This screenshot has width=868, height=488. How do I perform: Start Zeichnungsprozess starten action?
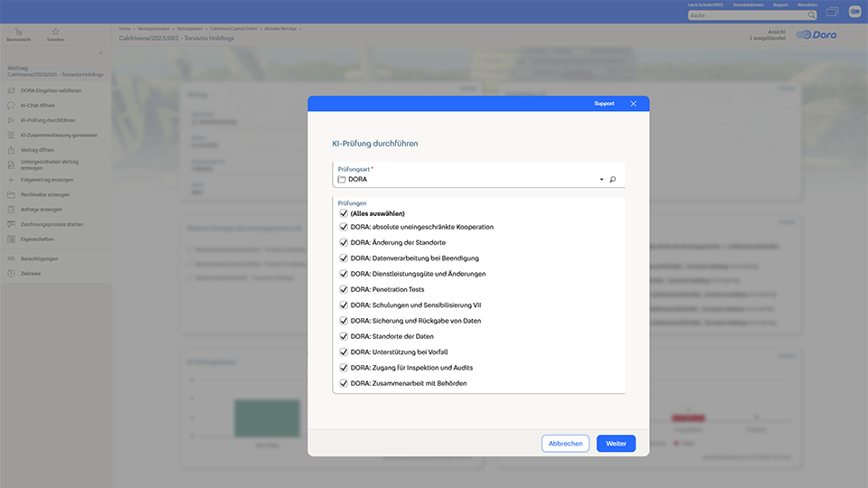(52, 225)
